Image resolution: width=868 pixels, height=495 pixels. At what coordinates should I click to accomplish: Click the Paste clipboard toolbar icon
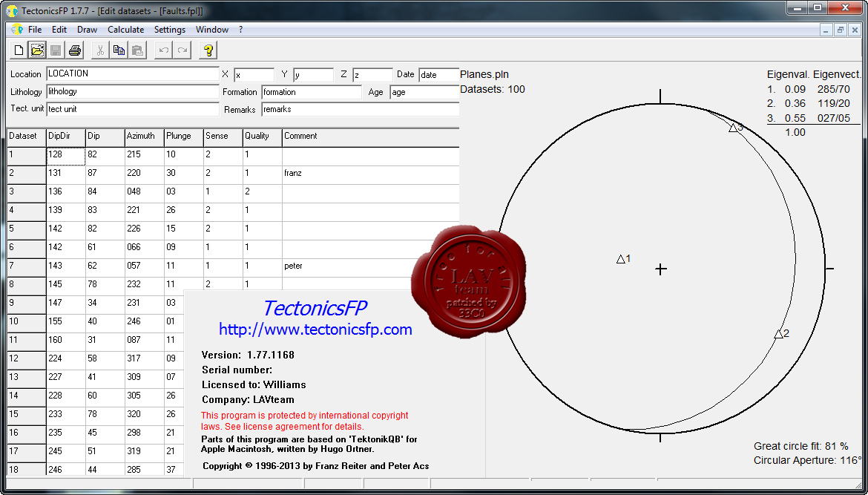click(137, 50)
